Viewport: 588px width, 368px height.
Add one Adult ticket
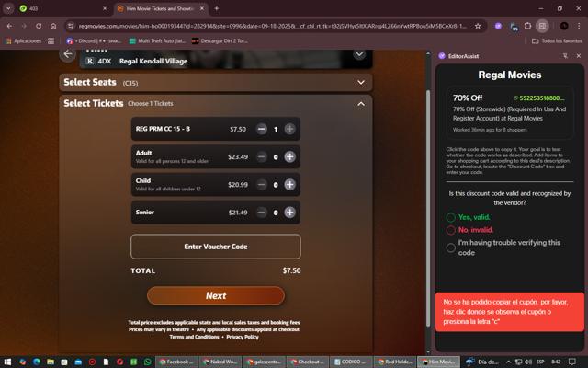click(289, 157)
